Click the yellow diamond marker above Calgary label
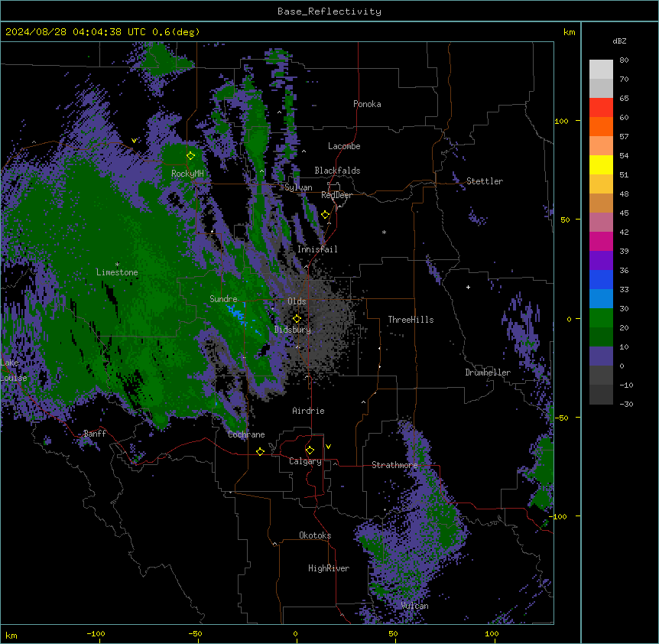 pos(310,450)
